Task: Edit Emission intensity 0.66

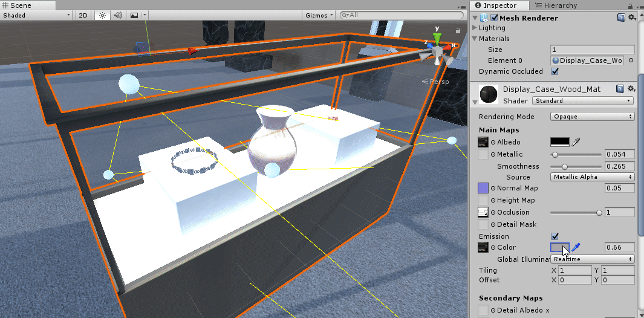Action: click(x=620, y=247)
